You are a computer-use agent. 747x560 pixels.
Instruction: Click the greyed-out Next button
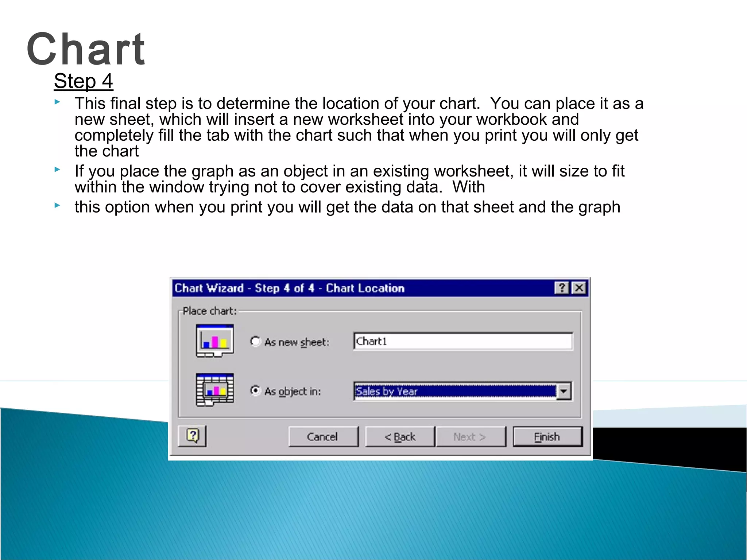click(x=471, y=437)
